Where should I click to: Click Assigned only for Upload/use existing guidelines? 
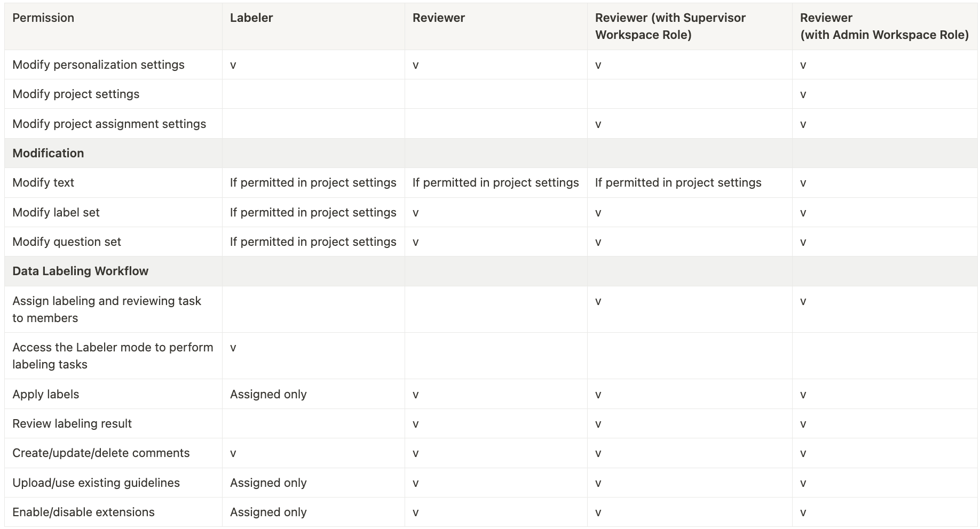(268, 483)
